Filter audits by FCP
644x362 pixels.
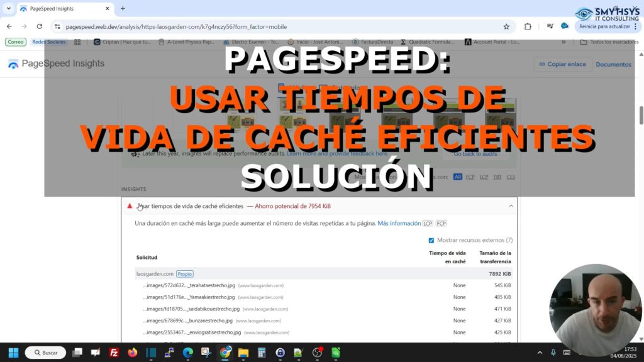470,177
